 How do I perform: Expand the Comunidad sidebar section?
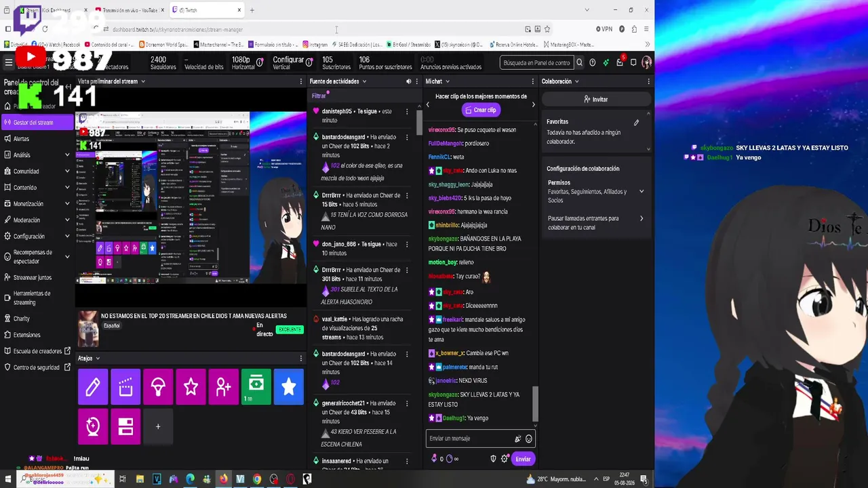[67, 171]
